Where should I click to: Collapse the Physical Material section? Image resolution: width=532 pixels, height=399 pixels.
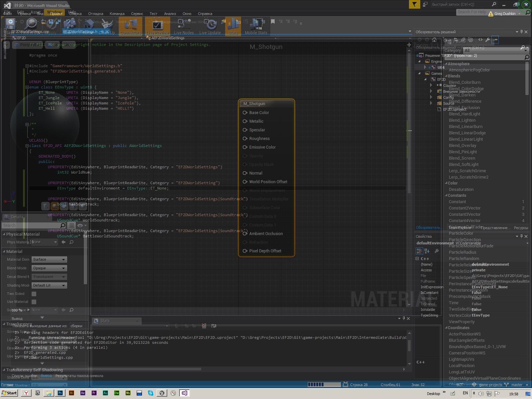[4, 234]
